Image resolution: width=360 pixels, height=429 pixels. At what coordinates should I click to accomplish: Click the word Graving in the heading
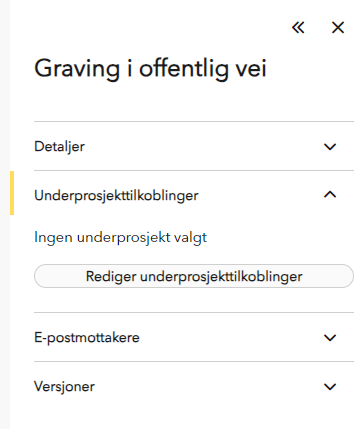(x=77, y=70)
